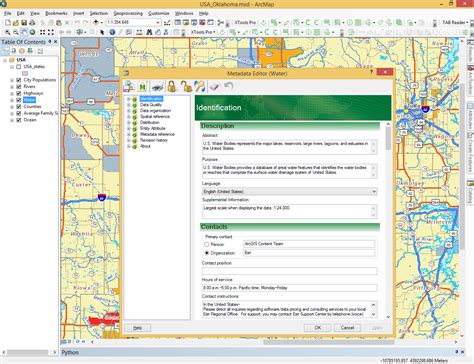Click the save metadata icon in Metadata Editor
The height and width of the screenshot is (364, 474).
pos(129,87)
